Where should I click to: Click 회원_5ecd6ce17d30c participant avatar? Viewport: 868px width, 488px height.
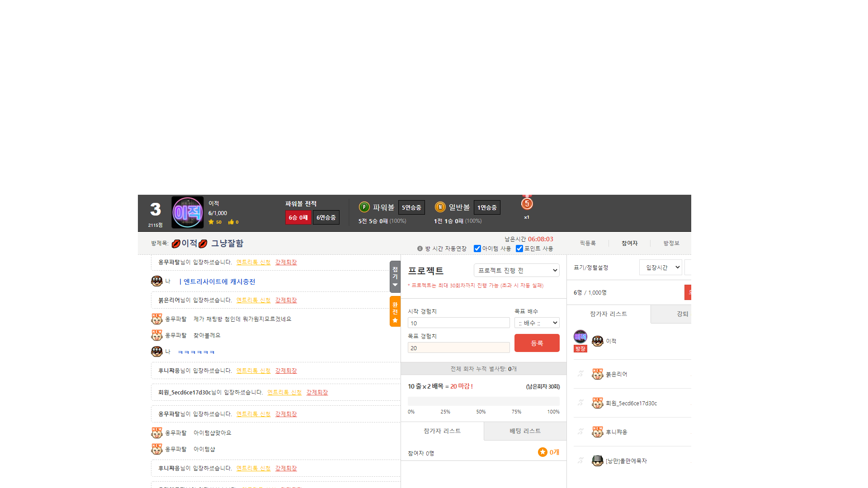click(x=598, y=403)
